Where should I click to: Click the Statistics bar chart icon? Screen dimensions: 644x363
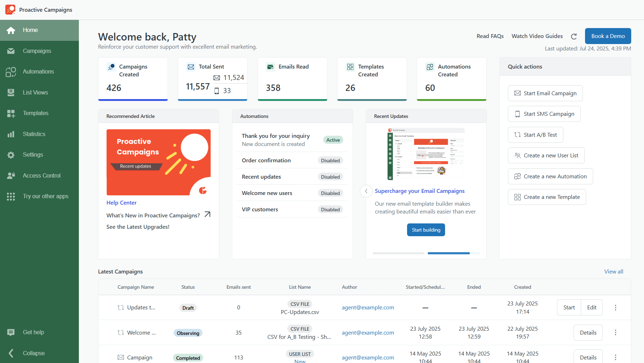[11, 134]
